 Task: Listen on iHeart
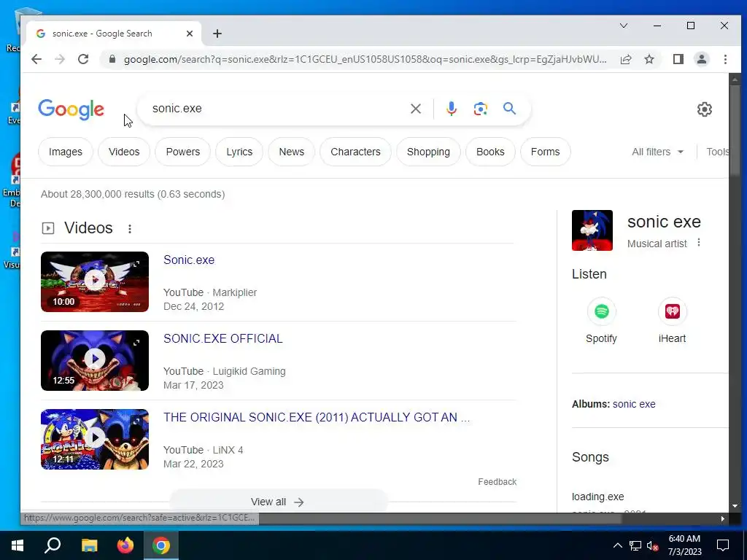pyautogui.click(x=672, y=320)
